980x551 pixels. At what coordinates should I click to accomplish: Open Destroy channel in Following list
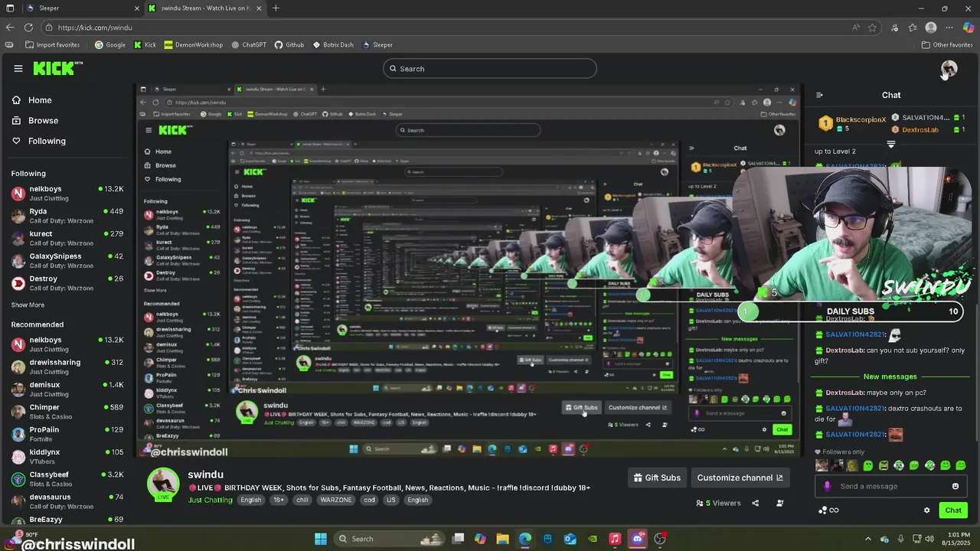click(67, 283)
